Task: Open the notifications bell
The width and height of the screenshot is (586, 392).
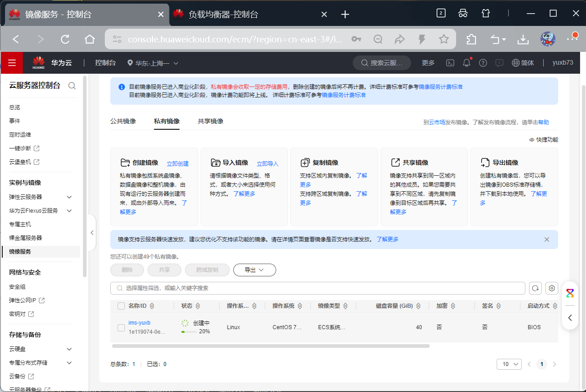Action: [467, 63]
